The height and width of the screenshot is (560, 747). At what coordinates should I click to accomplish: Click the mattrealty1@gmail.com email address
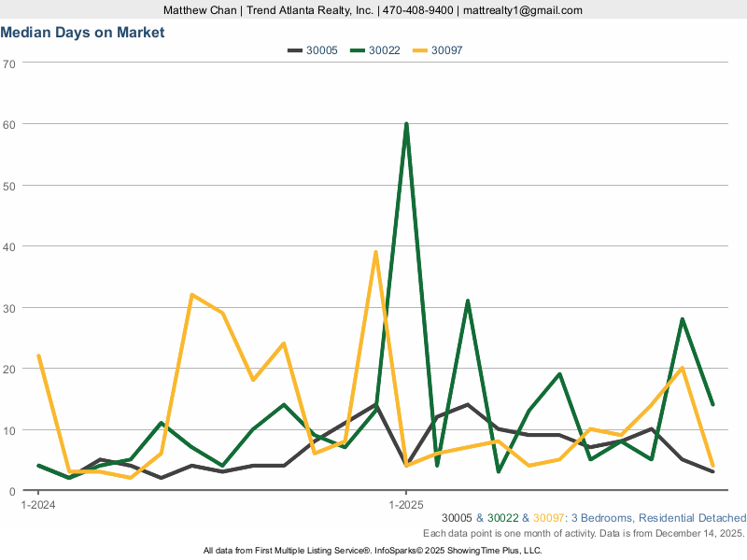click(523, 10)
